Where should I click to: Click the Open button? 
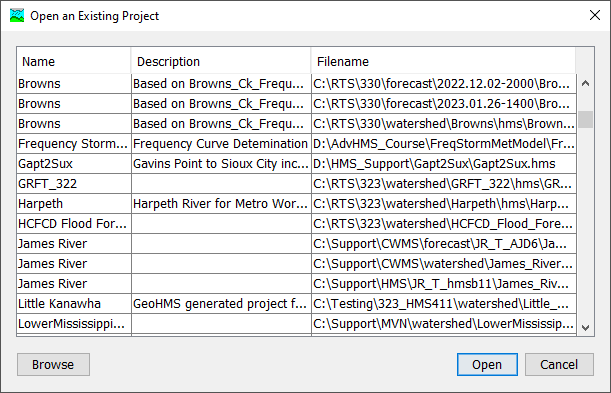click(x=487, y=365)
